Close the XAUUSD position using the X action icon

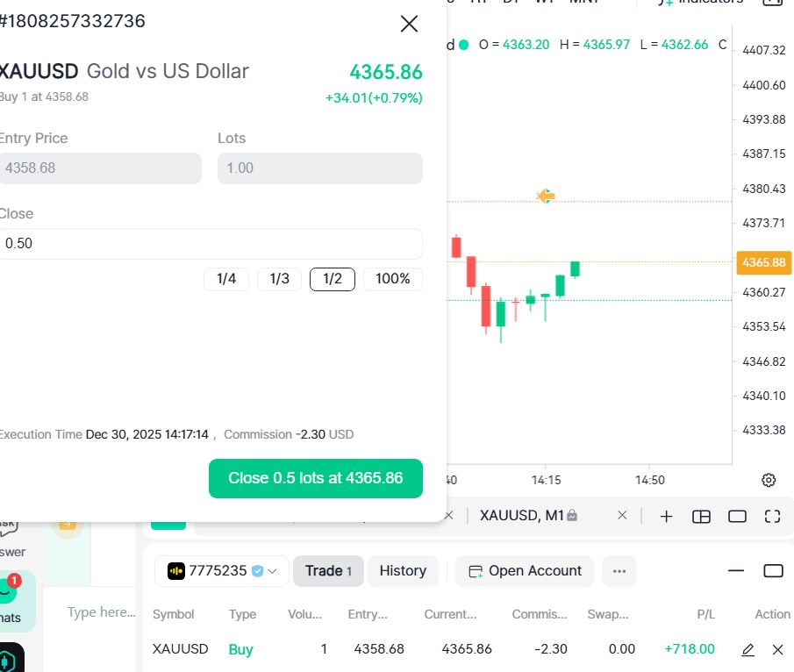(777, 649)
